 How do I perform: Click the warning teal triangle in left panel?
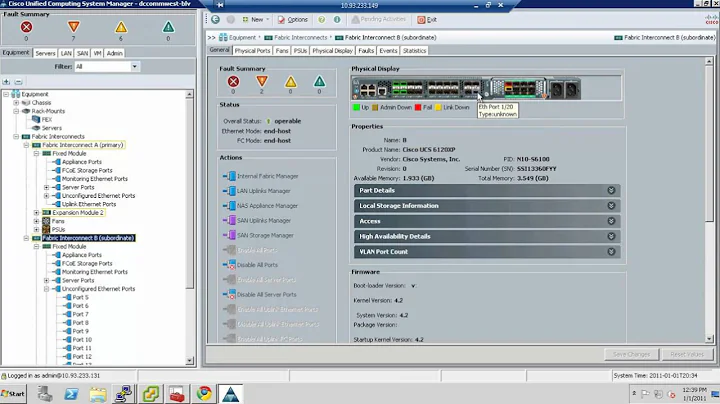point(168,27)
